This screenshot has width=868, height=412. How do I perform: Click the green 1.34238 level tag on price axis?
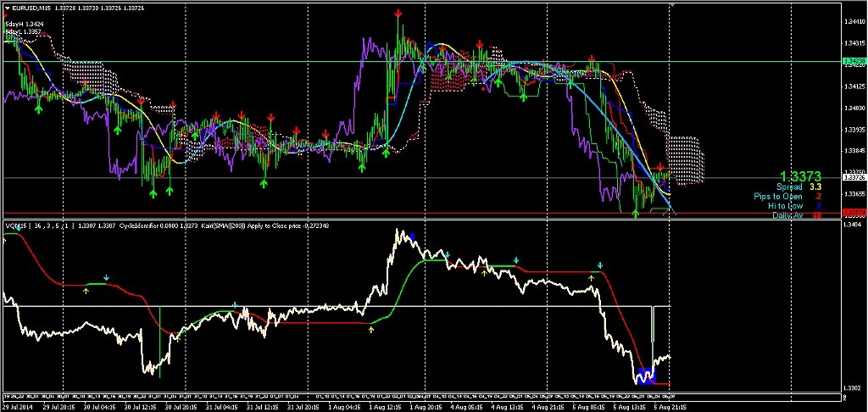[853, 61]
